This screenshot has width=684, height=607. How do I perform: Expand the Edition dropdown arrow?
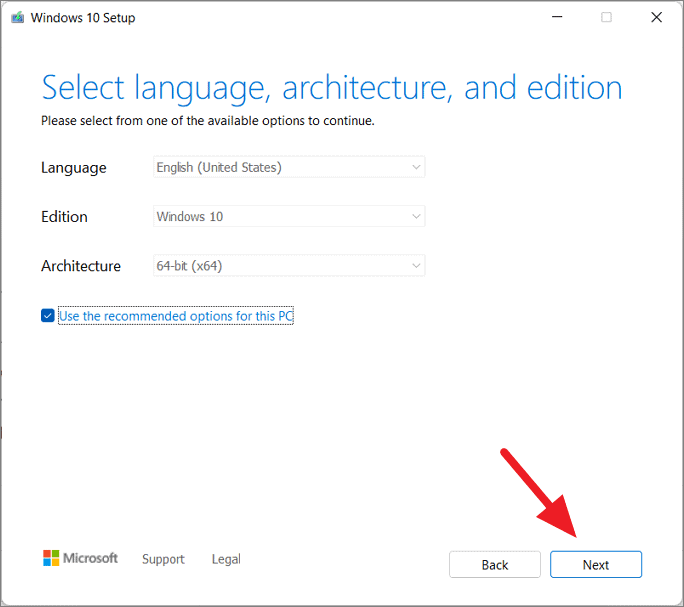pyautogui.click(x=416, y=216)
